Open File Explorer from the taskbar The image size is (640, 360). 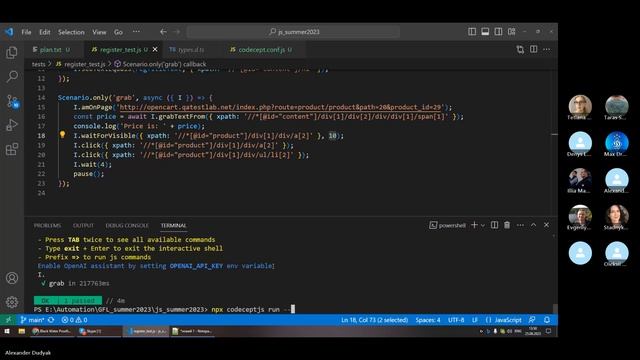pos(22,331)
